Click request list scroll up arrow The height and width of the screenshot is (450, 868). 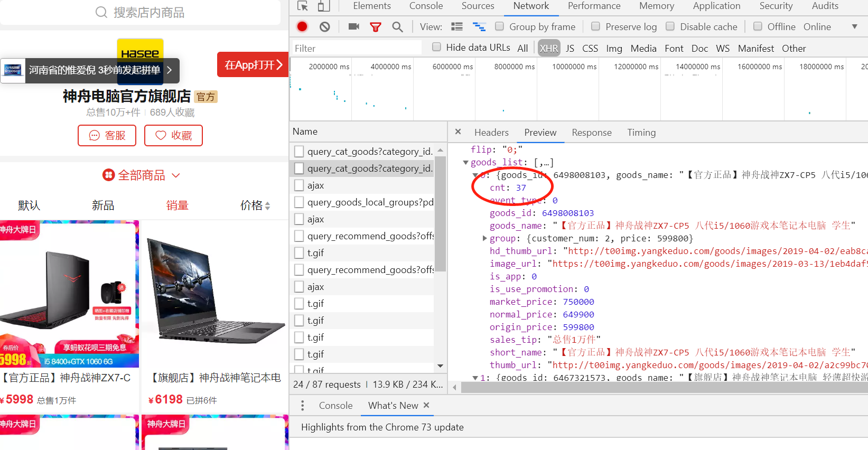[440, 151]
